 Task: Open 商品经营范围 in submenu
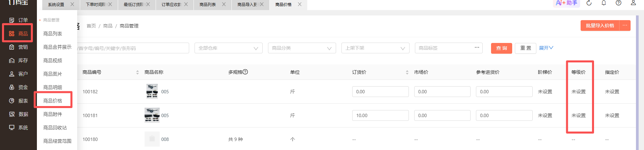coord(57,141)
